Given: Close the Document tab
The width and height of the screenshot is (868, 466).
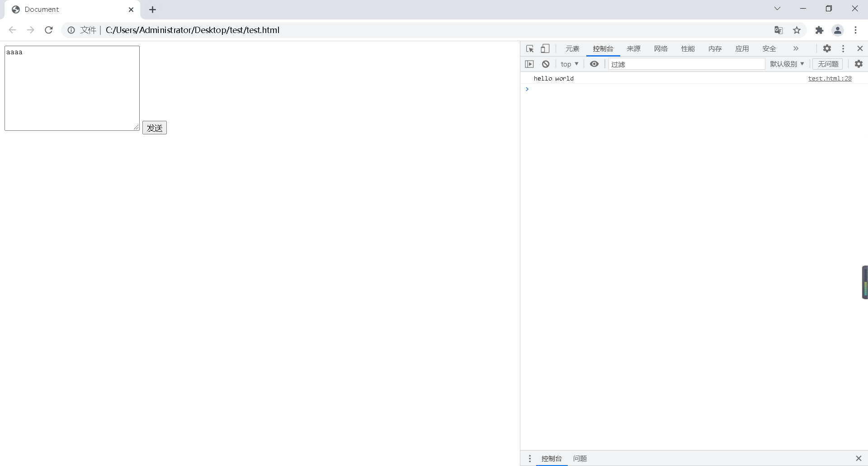Looking at the screenshot, I should [131, 10].
